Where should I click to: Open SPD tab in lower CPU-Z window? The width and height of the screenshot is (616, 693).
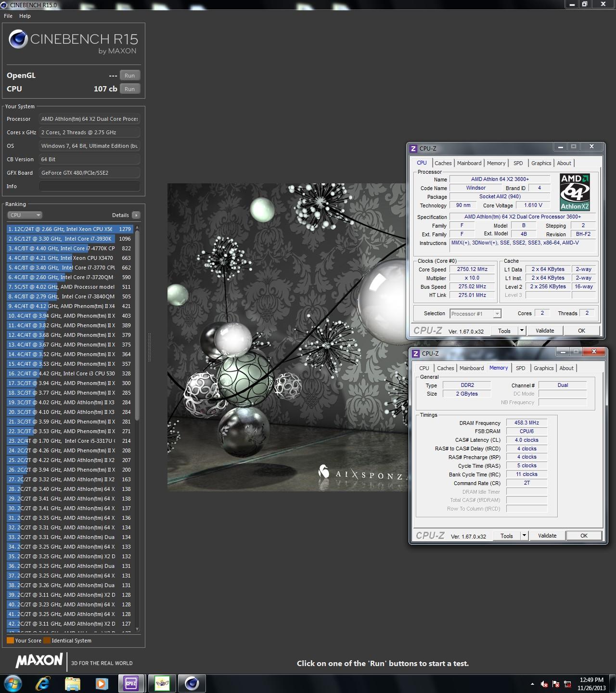[x=521, y=368]
